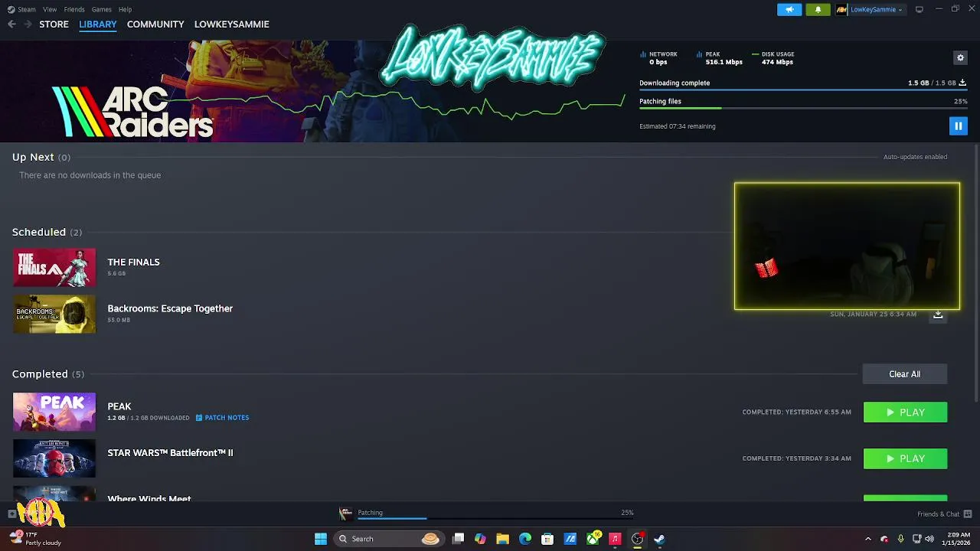Show hidden system tray icons
Screen dimensions: 980x551
pyautogui.click(x=867, y=539)
